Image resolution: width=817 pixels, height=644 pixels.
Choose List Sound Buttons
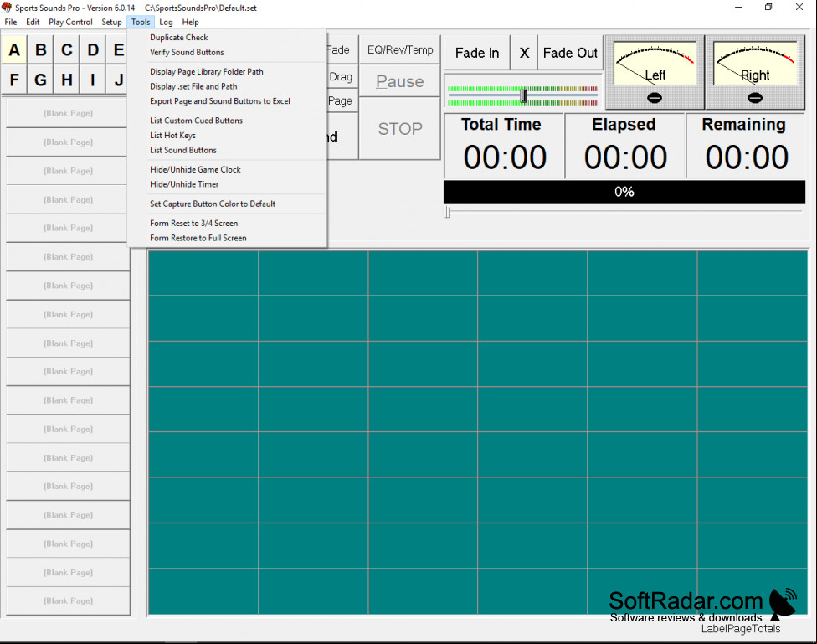point(227,150)
